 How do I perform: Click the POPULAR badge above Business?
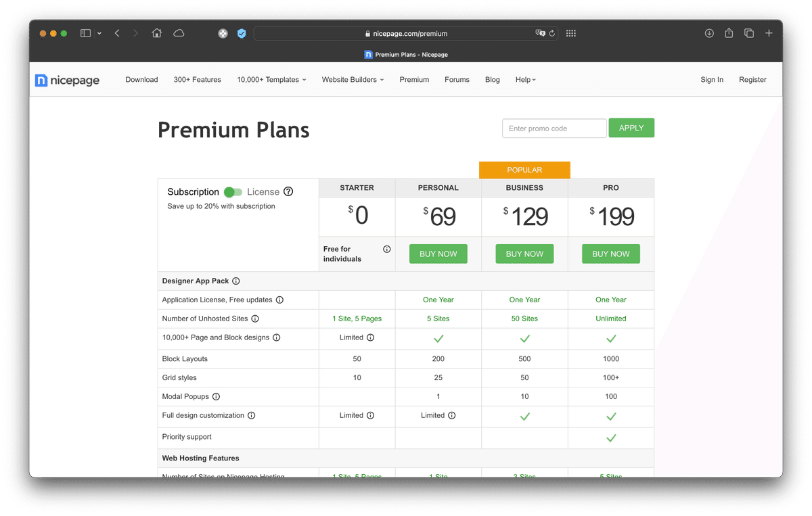[524, 170]
